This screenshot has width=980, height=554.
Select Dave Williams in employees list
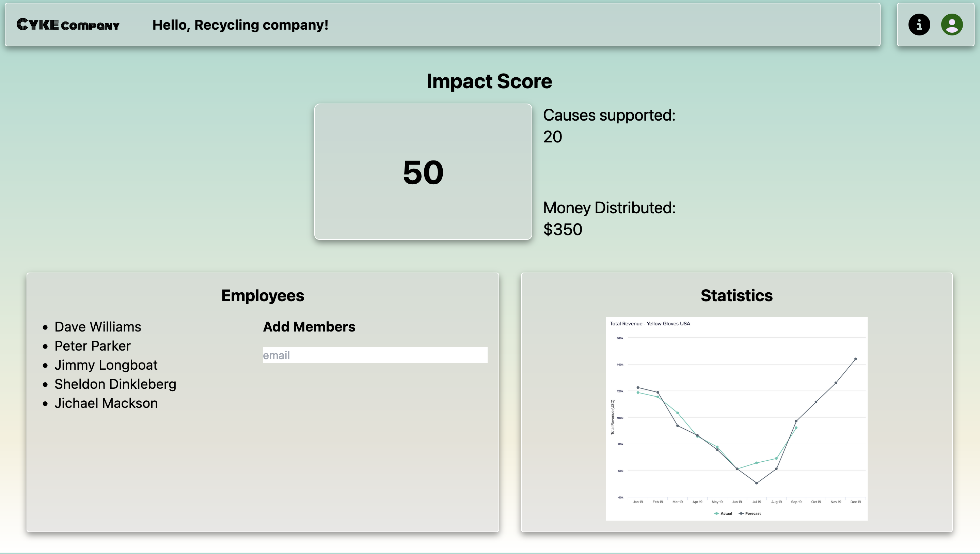point(97,327)
